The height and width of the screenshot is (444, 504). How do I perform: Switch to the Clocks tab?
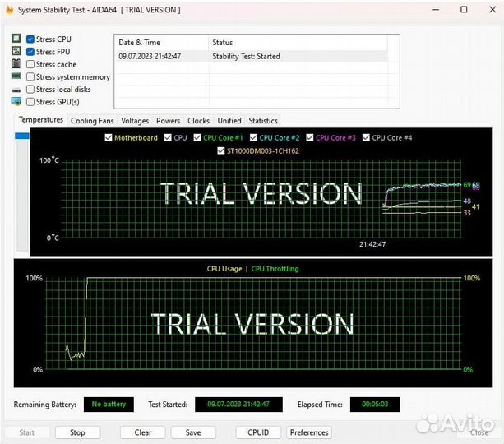coord(198,121)
